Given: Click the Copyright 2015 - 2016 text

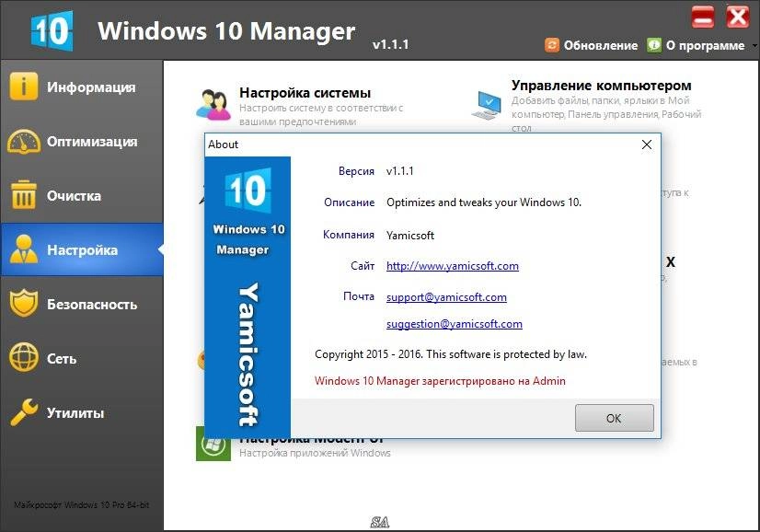Looking at the screenshot, I should (x=451, y=354).
